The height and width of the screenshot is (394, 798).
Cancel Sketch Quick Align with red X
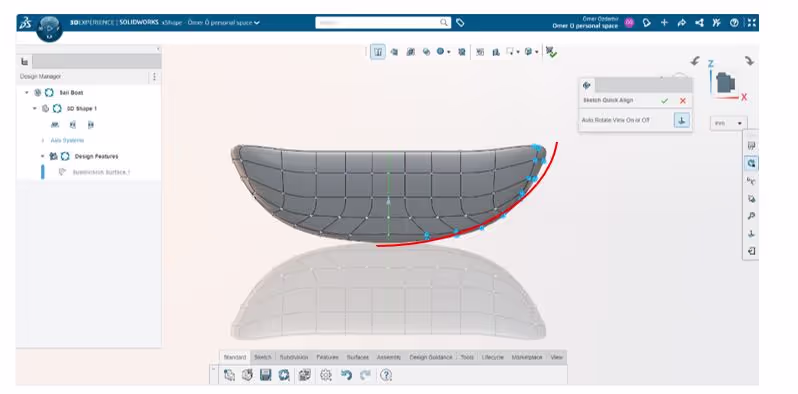pyautogui.click(x=682, y=101)
